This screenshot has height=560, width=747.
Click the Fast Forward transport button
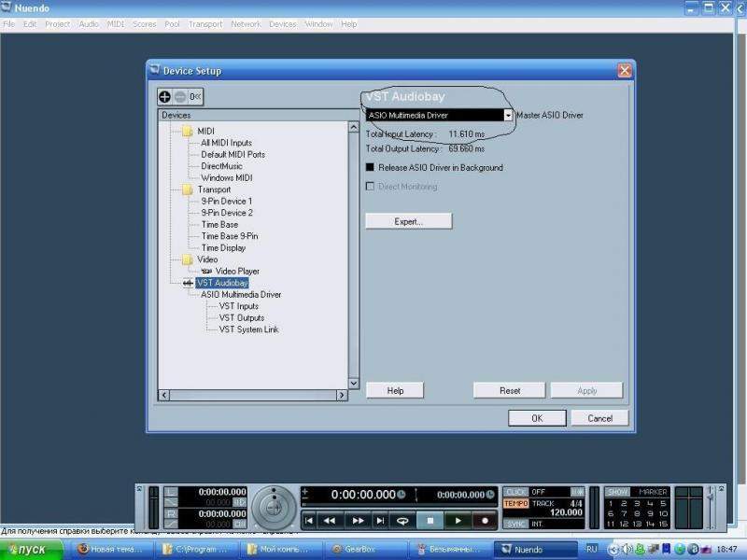357,520
